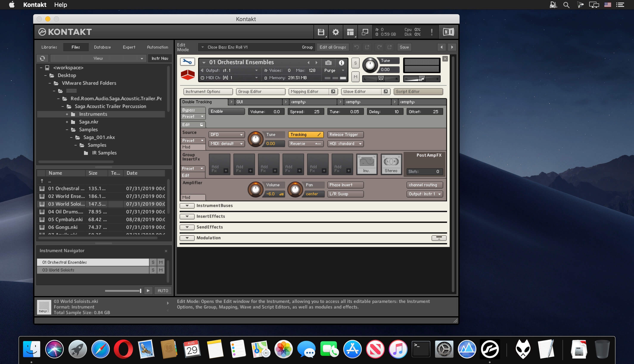Close the instrument edit view X
Screen dimensions: 634x364
point(445,59)
